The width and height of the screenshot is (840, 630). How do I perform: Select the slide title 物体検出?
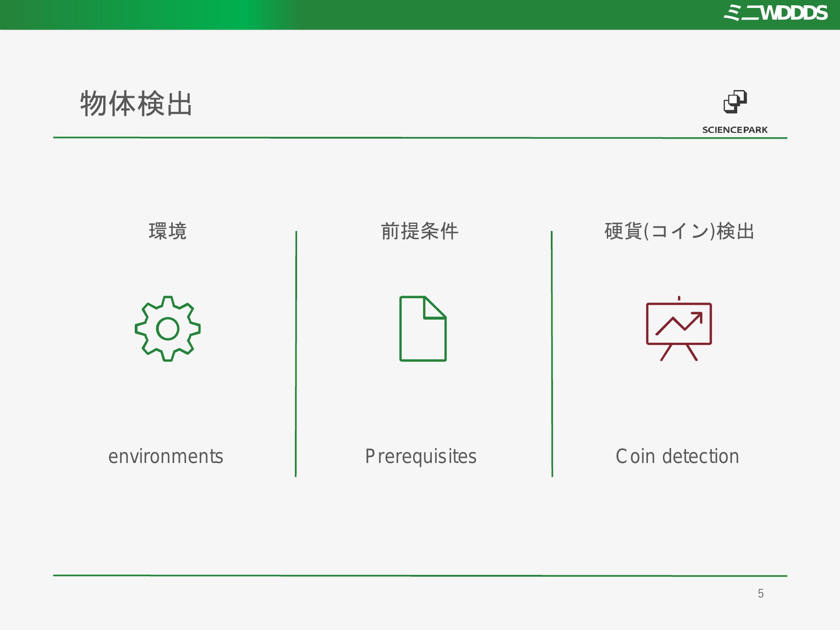[136, 104]
